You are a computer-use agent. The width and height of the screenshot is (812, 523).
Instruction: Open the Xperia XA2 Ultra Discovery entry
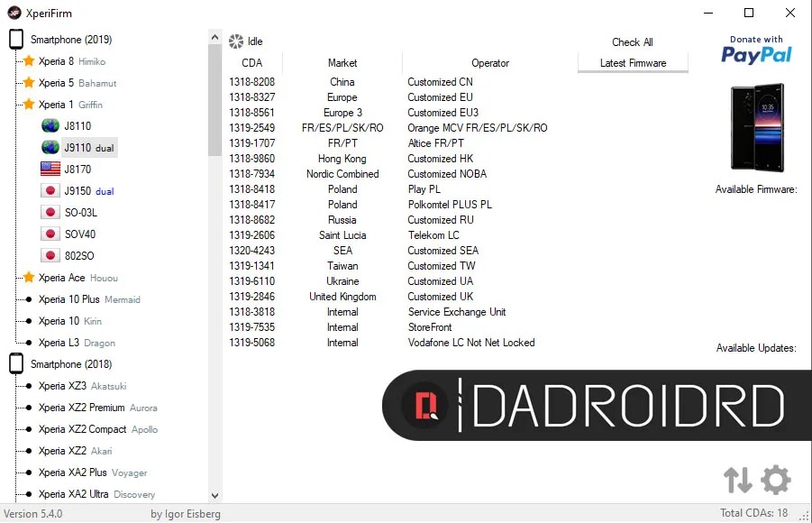point(96,494)
